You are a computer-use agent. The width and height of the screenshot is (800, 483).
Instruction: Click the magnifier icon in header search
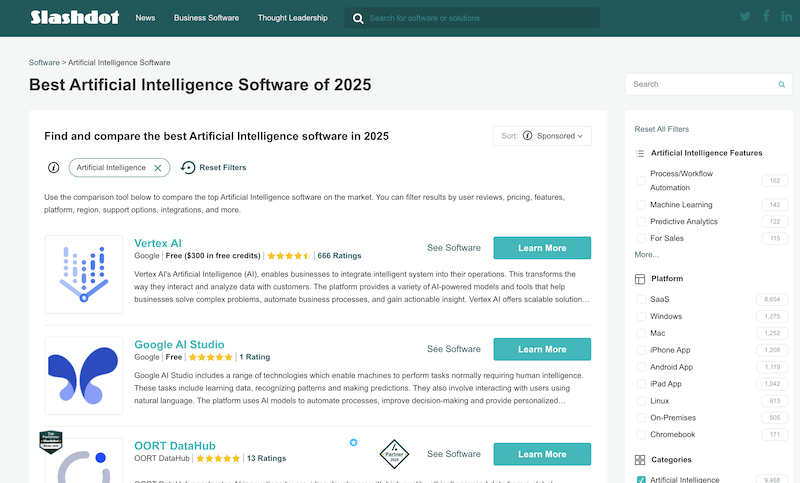tap(357, 18)
